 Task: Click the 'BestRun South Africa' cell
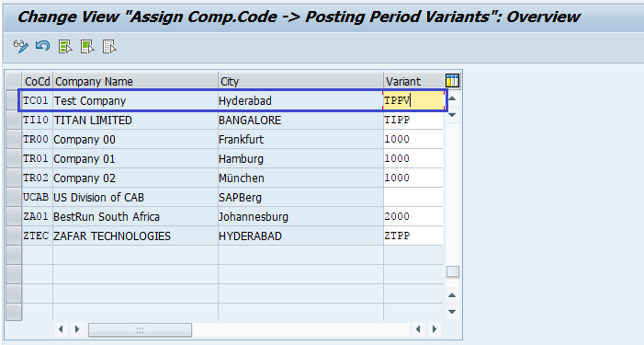point(136,217)
